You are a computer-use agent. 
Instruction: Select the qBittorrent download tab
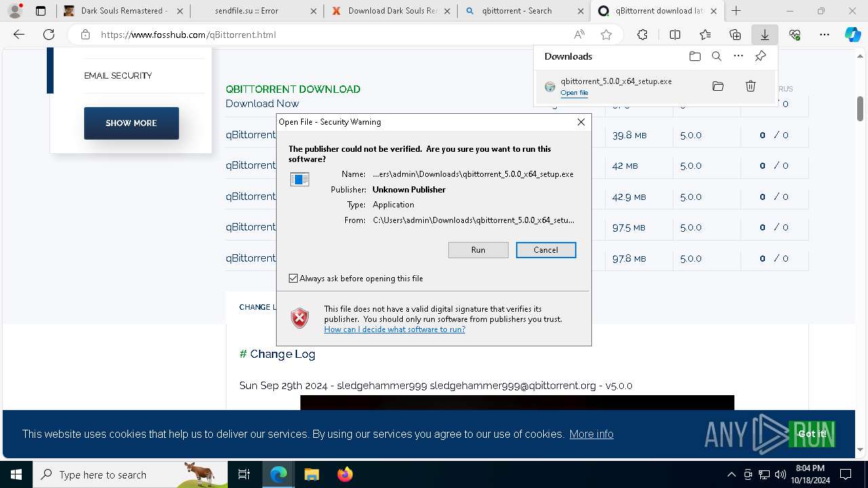[x=657, y=11]
